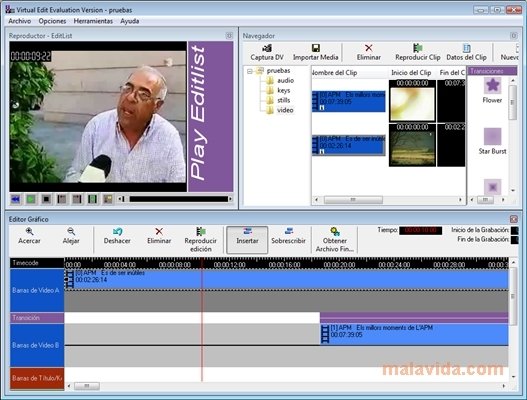Click Eliminar in the Navegador toolbar

coord(369,53)
